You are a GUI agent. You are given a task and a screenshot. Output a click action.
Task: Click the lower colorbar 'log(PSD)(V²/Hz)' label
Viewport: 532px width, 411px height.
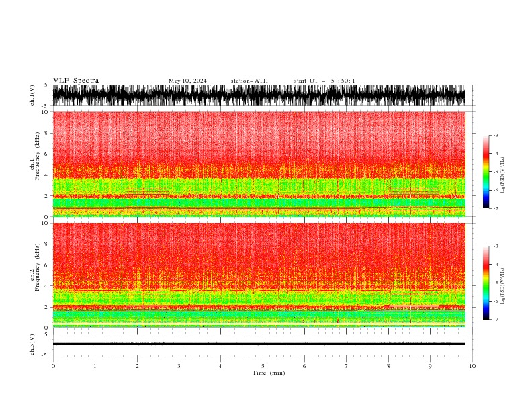point(502,286)
